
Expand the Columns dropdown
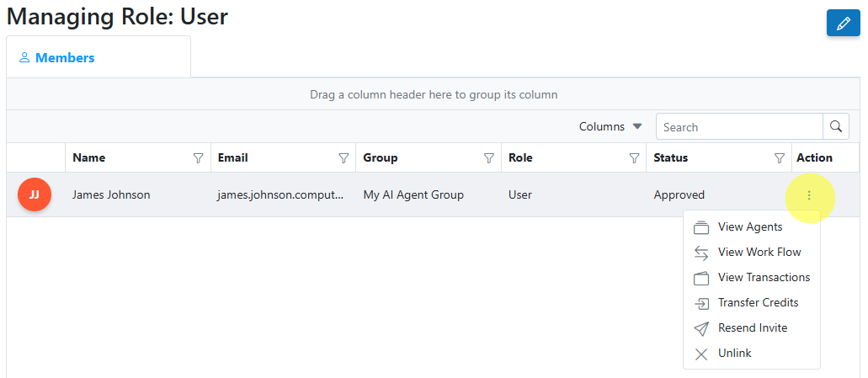(610, 127)
